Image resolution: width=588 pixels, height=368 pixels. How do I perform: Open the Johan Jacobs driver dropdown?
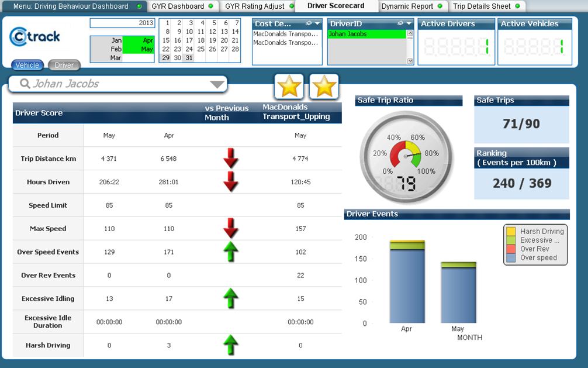tap(217, 84)
